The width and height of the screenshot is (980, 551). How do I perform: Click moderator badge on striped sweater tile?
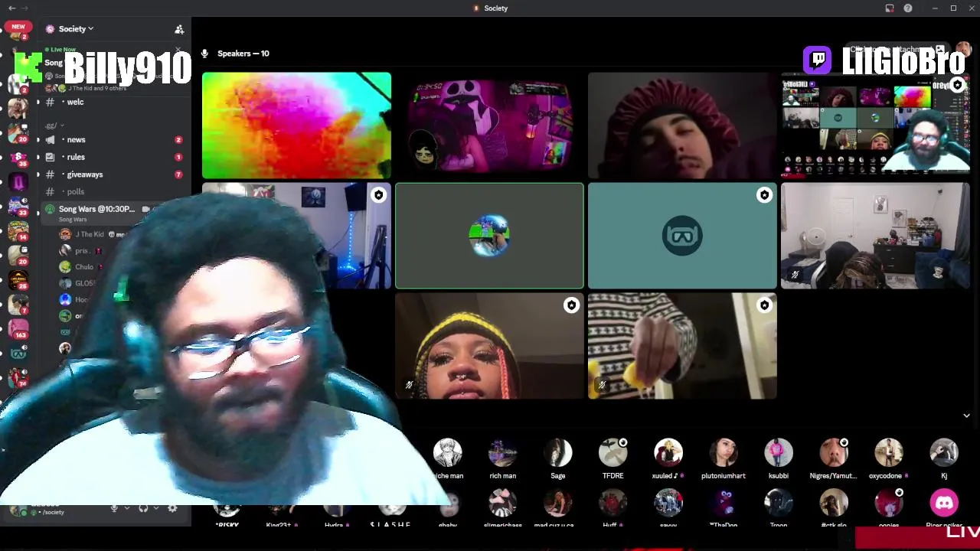click(x=764, y=305)
